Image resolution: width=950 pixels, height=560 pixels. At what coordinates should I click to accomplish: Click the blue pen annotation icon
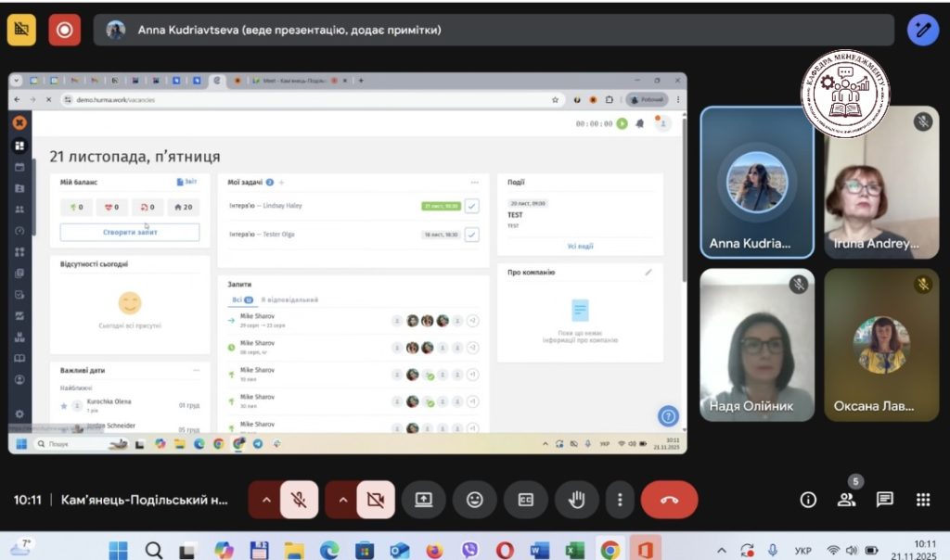(x=922, y=30)
